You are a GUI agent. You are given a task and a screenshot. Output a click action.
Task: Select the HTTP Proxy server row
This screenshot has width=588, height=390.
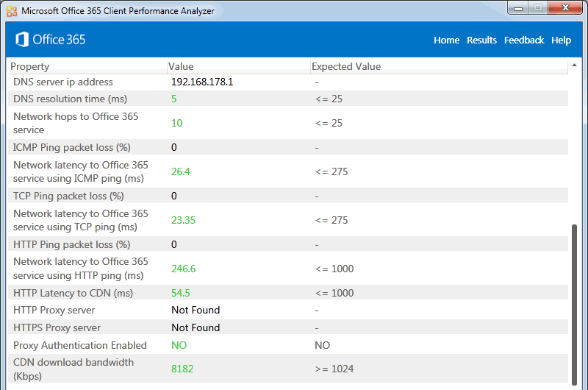coord(288,310)
